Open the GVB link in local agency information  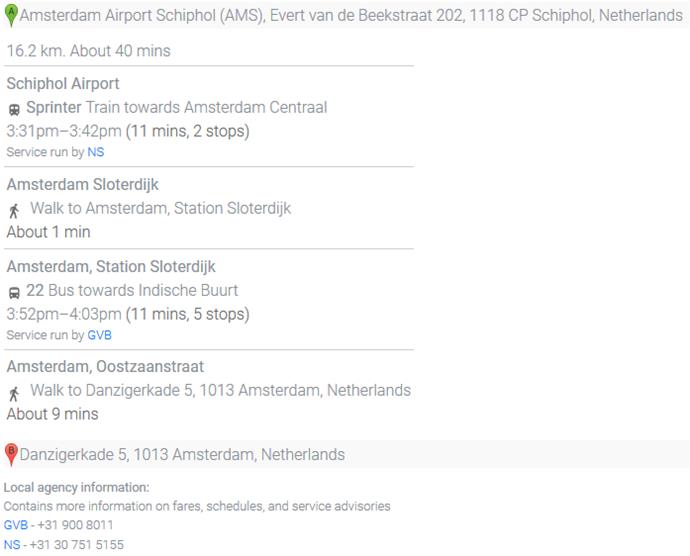(x=15, y=525)
